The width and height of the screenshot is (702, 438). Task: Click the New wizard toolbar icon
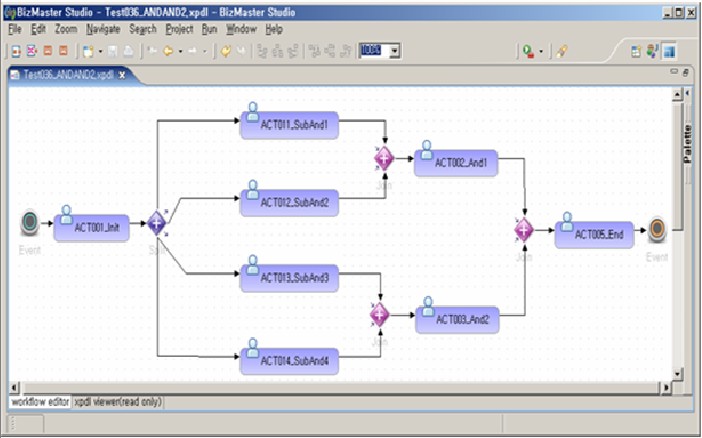coord(88,52)
